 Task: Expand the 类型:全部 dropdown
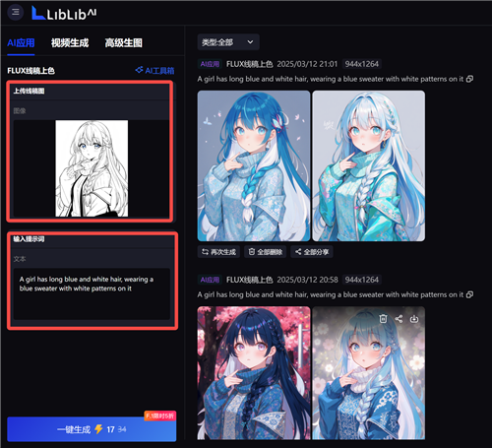228,42
